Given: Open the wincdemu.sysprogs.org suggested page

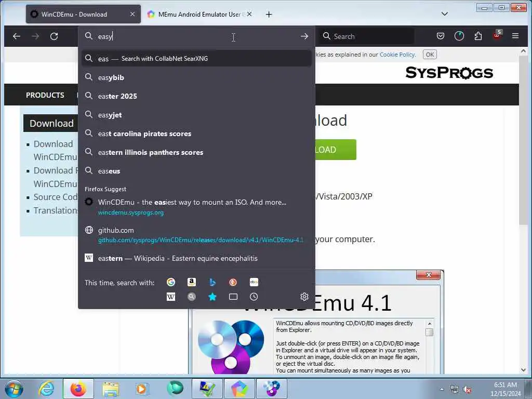Looking at the screenshot, I should pos(196,207).
